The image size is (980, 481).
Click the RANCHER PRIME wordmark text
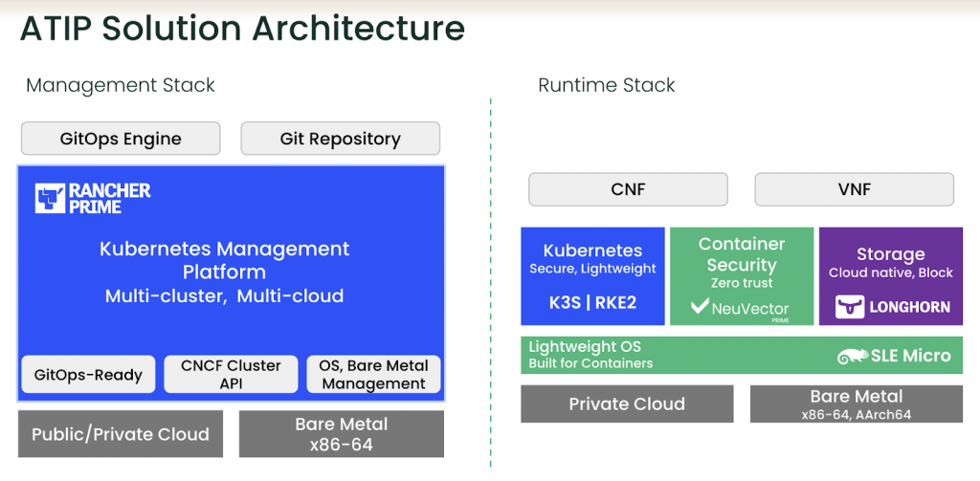[x=110, y=199]
